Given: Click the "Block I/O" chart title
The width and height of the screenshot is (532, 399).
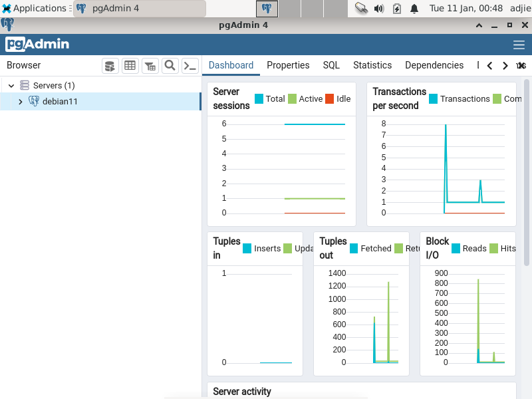Looking at the screenshot, I should pos(438,248).
